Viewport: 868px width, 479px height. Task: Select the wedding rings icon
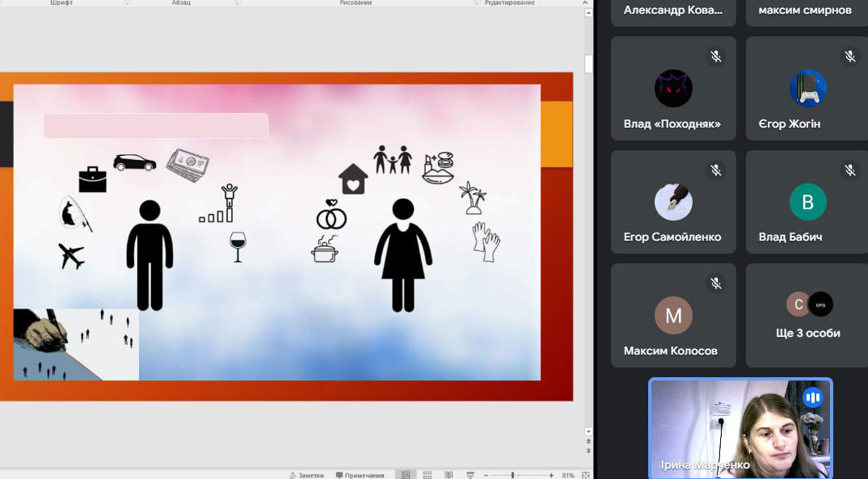331,215
